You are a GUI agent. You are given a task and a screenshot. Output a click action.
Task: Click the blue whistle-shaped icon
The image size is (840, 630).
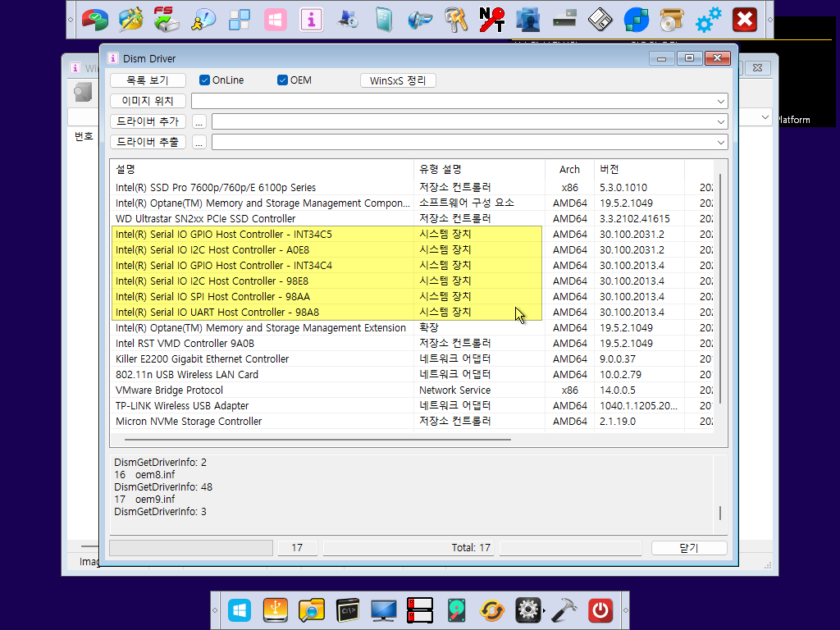coord(420,20)
